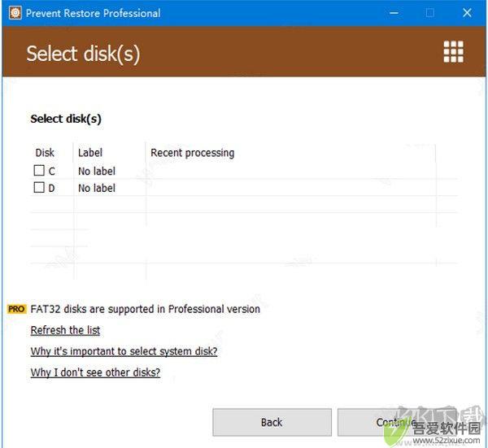
Task: Minimize the Prevent Restore window
Action: pos(394,13)
